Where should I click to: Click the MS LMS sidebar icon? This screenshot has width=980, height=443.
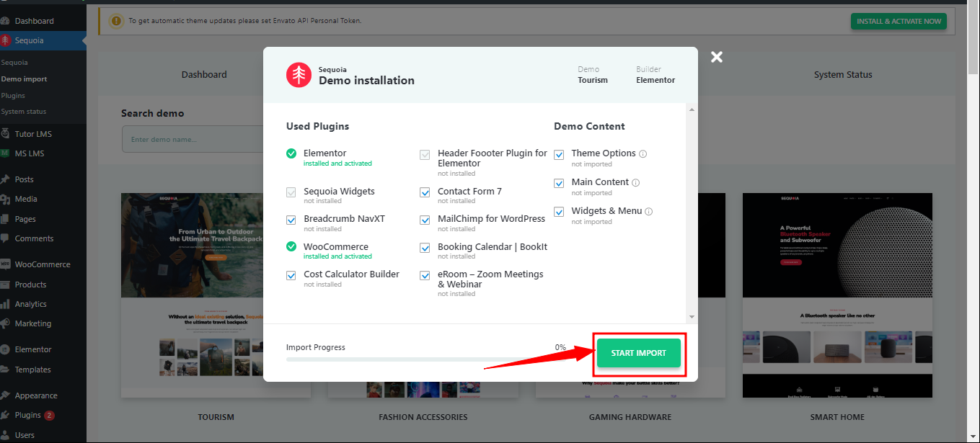tap(6, 153)
